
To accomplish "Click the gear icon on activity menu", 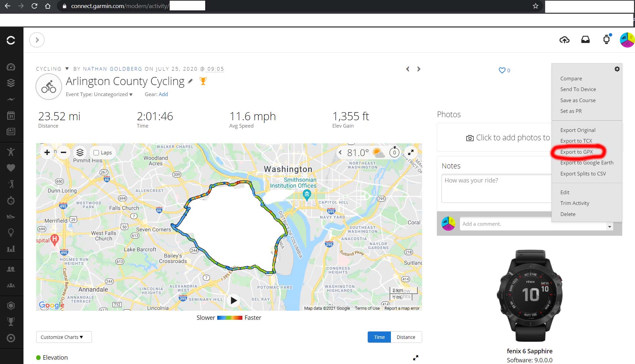I will 617,69.
